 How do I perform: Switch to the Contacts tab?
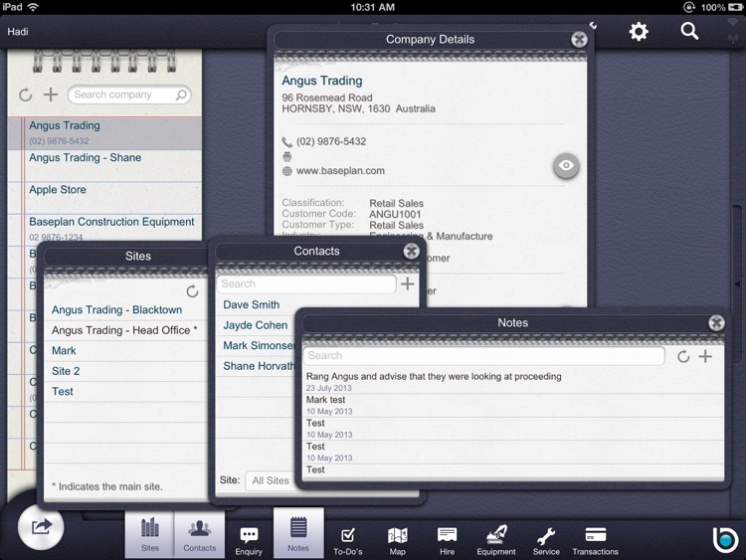click(199, 534)
